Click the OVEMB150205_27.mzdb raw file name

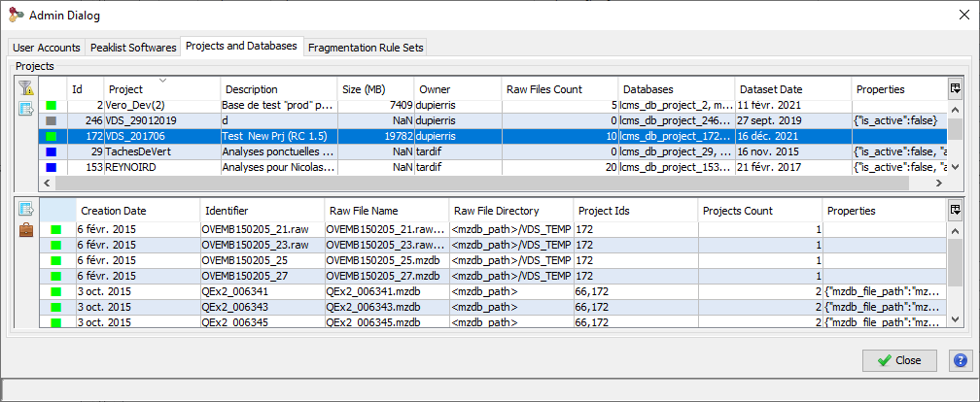387,276
